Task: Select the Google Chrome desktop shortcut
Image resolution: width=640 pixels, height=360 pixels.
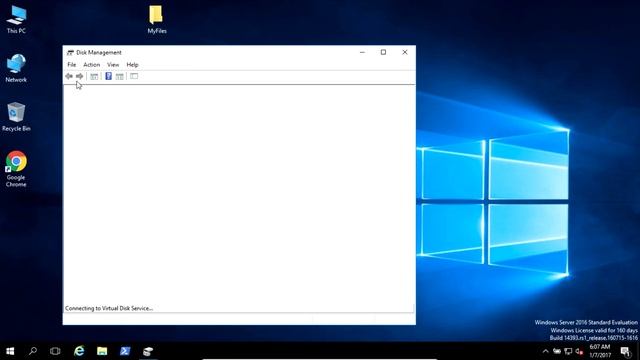Action: 16,169
